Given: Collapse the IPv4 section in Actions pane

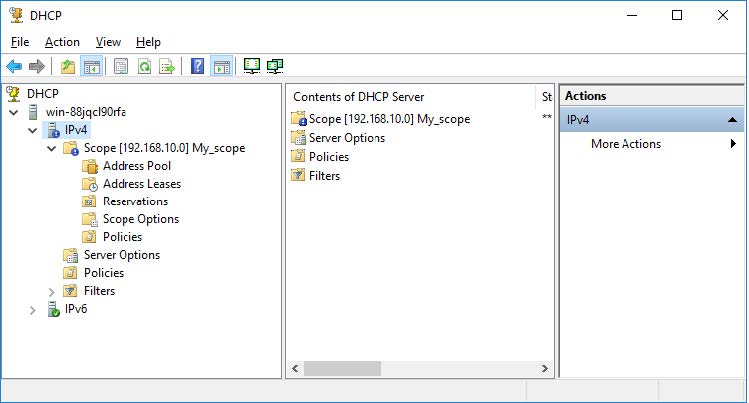Looking at the screenshot, I should click(732, 120).
